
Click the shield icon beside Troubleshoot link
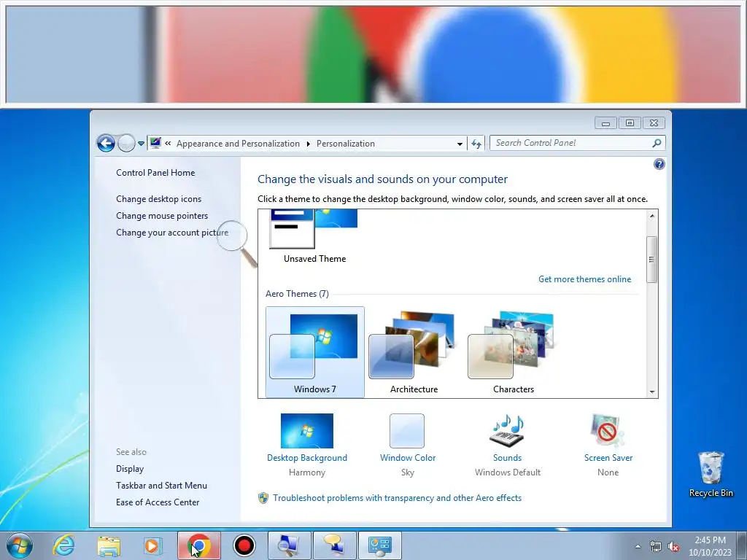(263, 497)
